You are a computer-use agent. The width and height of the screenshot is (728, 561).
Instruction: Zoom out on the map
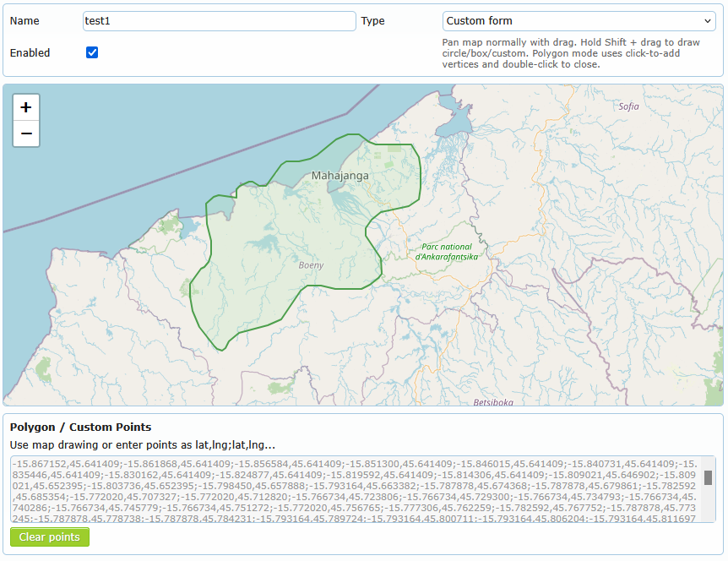(x=26, y=133)
